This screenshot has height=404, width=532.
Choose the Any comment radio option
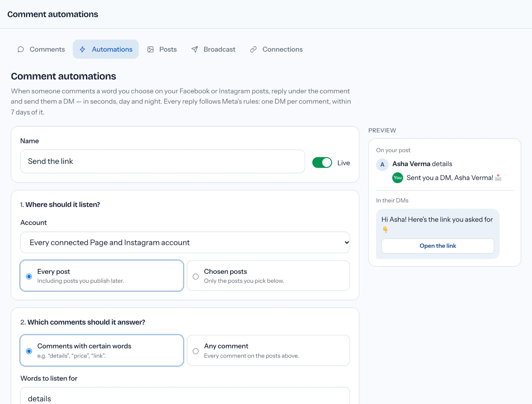(268, 351)
